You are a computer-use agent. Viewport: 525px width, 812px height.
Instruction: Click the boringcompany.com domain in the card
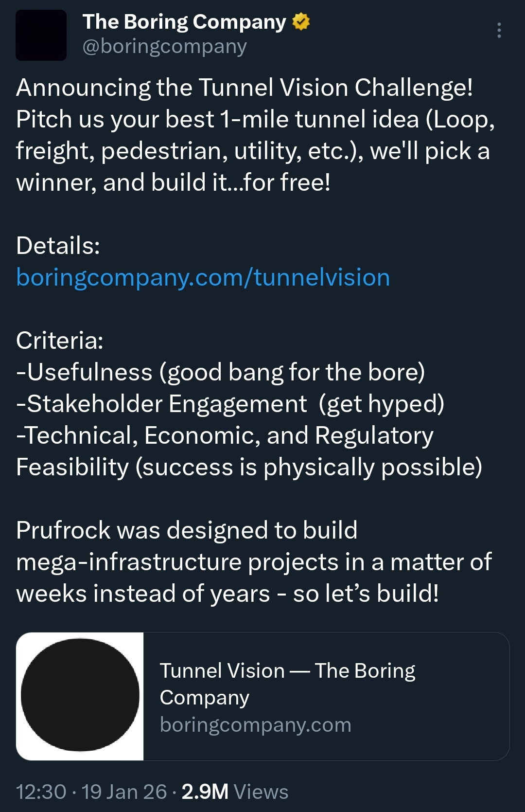click(x=255, y=725)
